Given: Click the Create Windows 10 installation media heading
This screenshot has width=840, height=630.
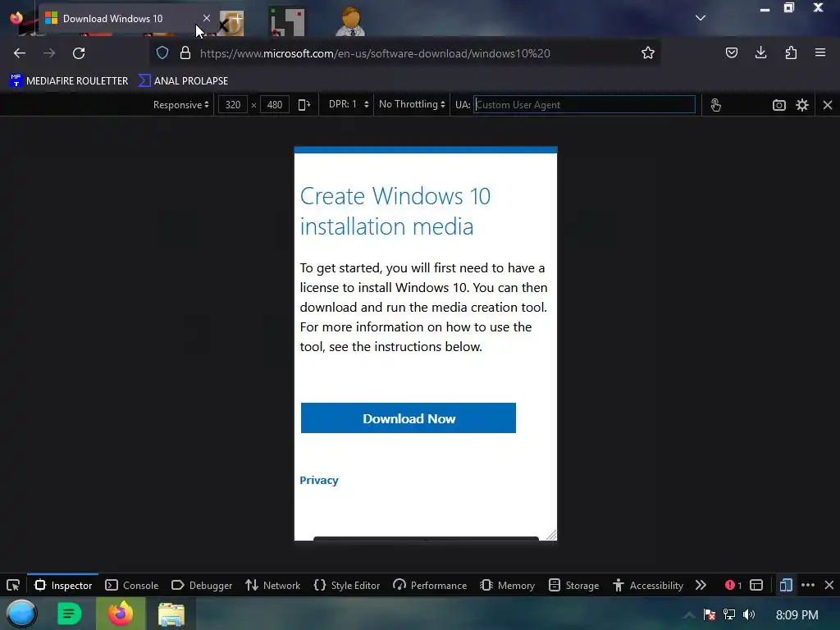Looking at the screenshot, I should tap(395, 211).
